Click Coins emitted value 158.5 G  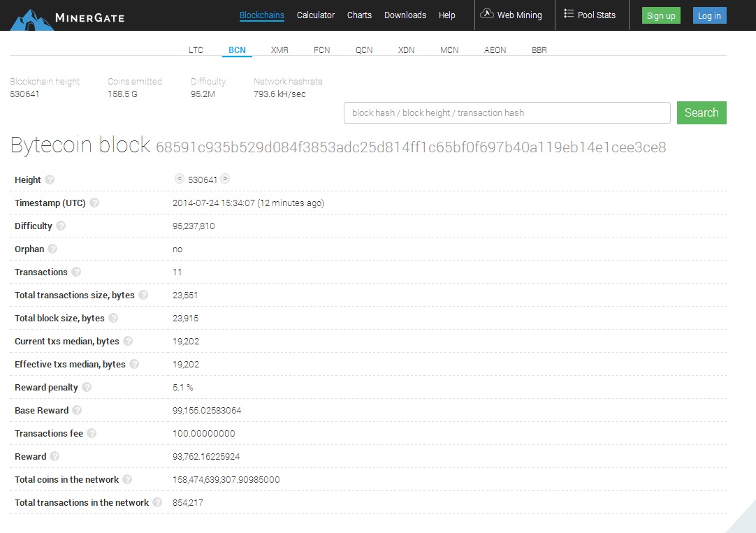(x=122, y=94)
